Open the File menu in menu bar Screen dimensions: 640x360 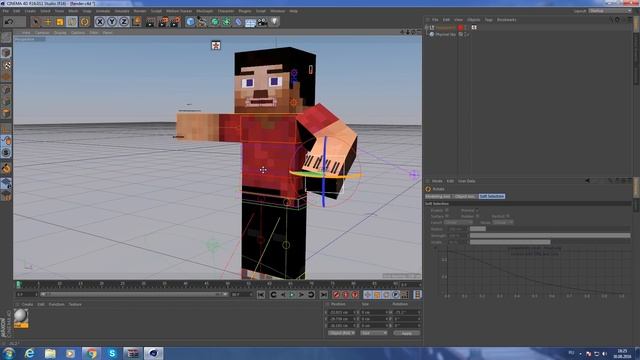pyautogui.click(x=6, y=11)
